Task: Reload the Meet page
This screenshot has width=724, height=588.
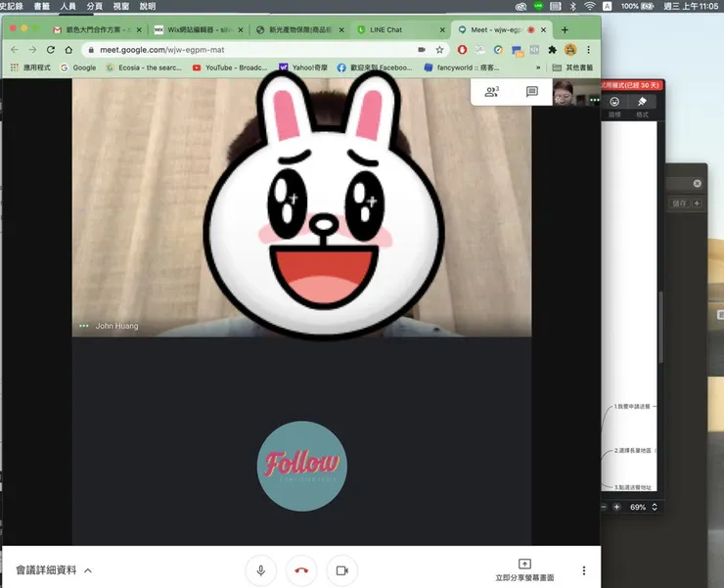Action: (50, 50)
